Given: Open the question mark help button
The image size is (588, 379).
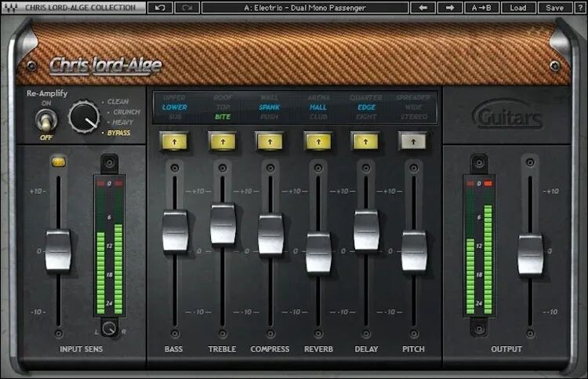Looking at the screenshot, I should coord(579,8).
